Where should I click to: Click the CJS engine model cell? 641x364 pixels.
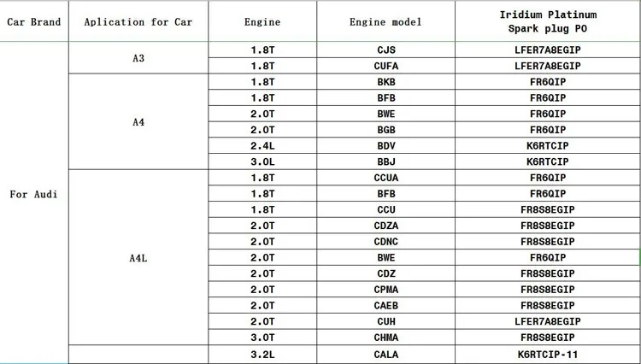385,50
